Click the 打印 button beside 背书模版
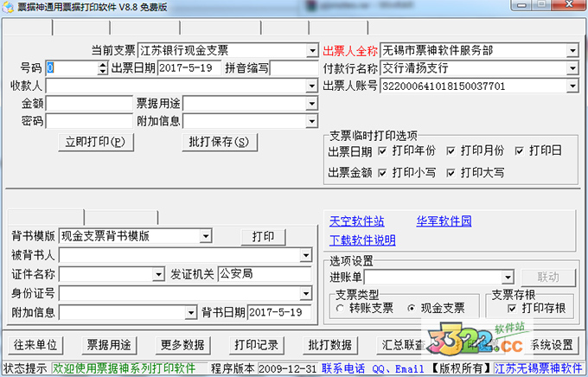Viewport: 588px width, 377px height. point(263,237)
